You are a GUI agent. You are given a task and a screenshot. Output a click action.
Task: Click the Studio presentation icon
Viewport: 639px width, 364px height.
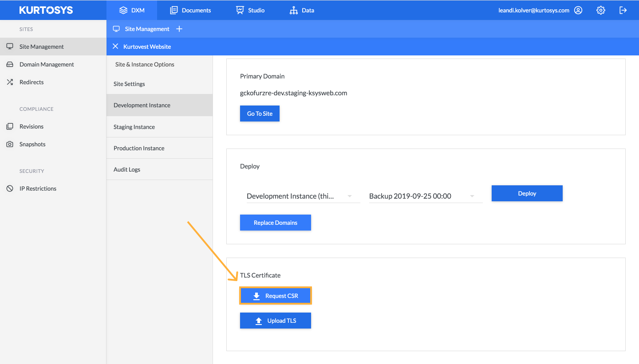pyautogui.click(x=240, y=10)
